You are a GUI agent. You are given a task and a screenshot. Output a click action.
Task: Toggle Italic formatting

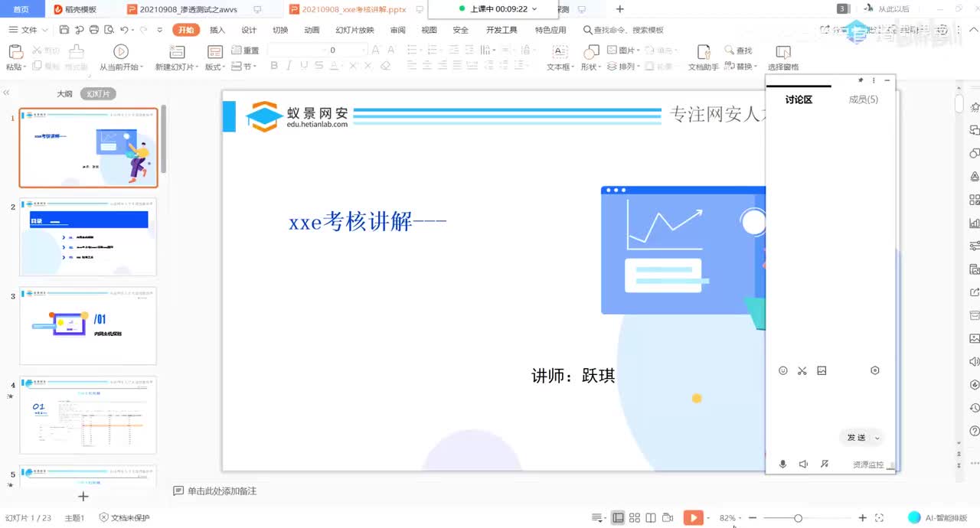289,67
